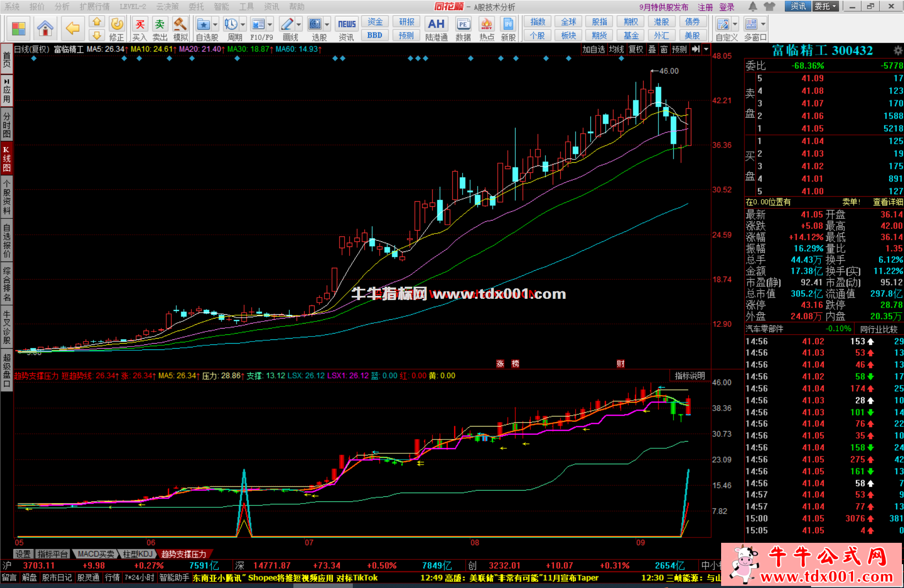
Task: Click the 登录 login link
Action: pos(727,7)
